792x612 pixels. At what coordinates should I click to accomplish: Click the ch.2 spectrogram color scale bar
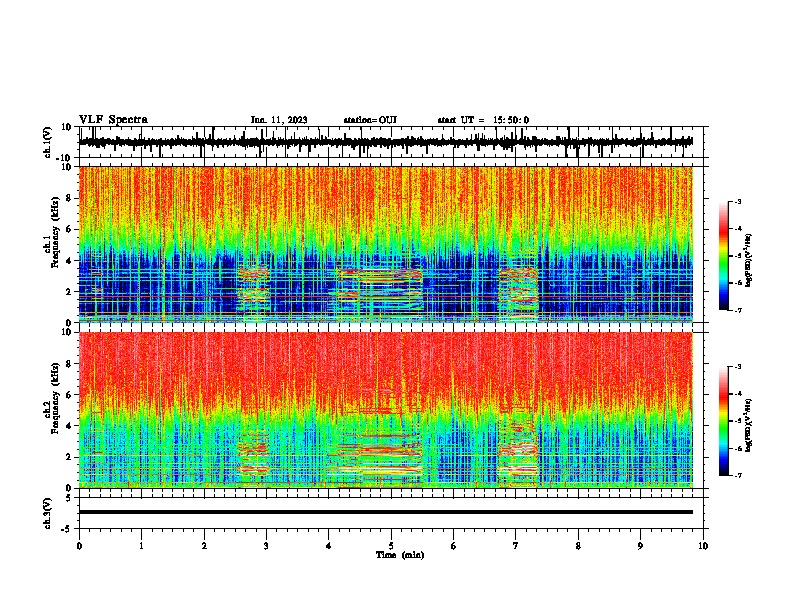pyautogui.click(x=723, y=421)
